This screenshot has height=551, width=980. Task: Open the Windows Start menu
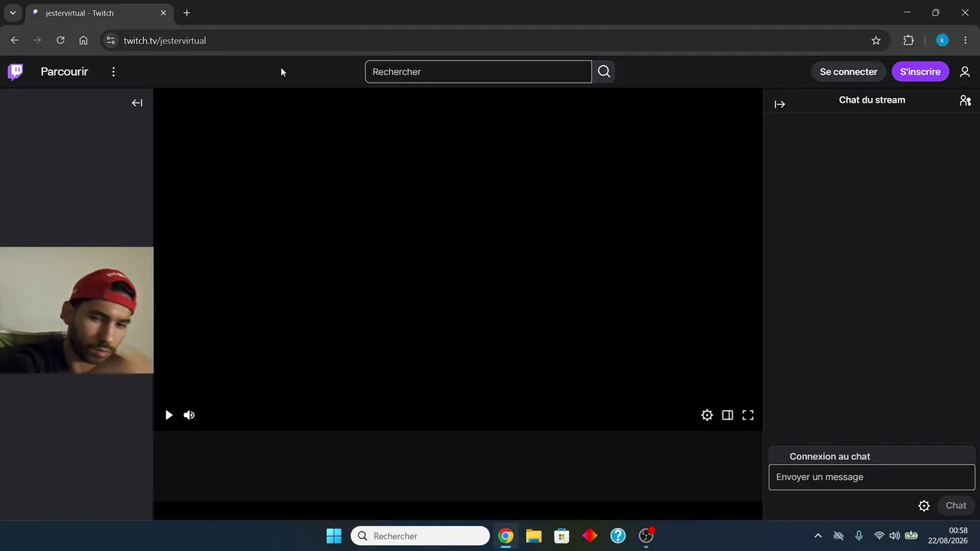click(334, 536)
